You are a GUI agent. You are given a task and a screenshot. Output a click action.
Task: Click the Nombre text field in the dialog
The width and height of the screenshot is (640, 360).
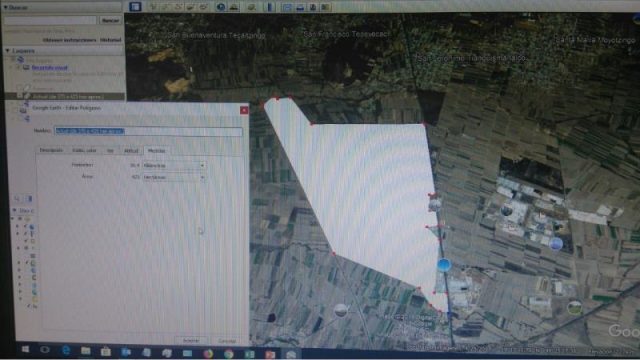pyautogui.click(x=149, y=131)
